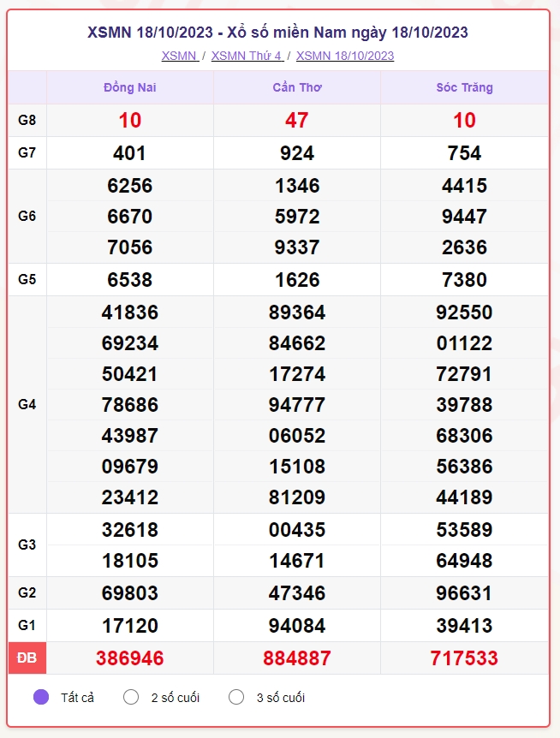
Task: Select the '3 số cuối' radio button
Action: (x=236, y=697)
